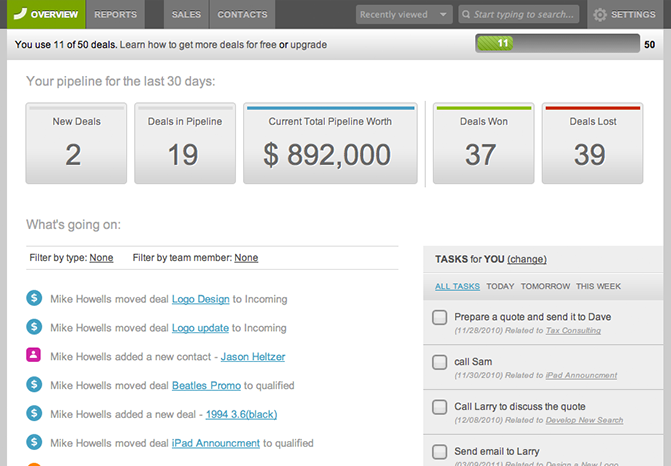Check 'Call Larry to discuss the quote' checkbox
Screen dimensions: 671x466
[439, 407]
